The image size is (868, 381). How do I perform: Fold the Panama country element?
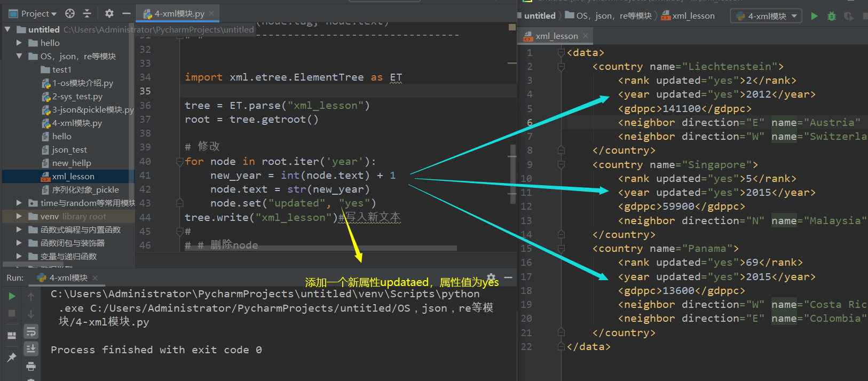[x=561, y=249]
